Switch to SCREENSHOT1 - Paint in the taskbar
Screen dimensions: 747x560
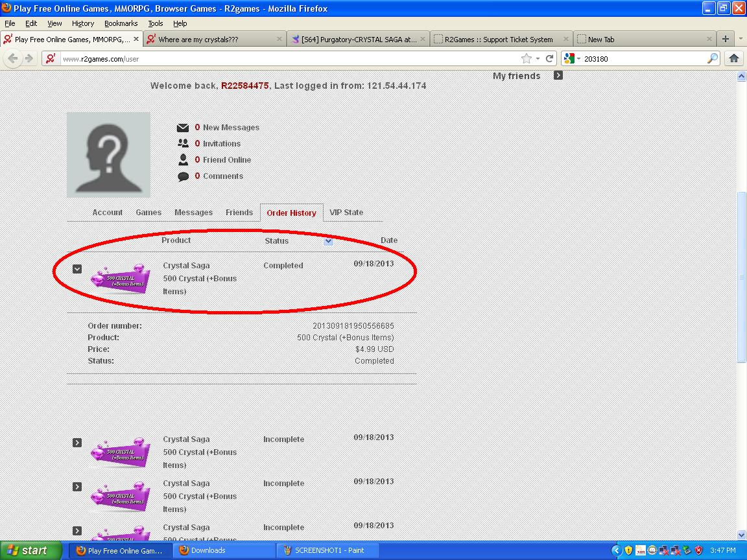point(327,550)
